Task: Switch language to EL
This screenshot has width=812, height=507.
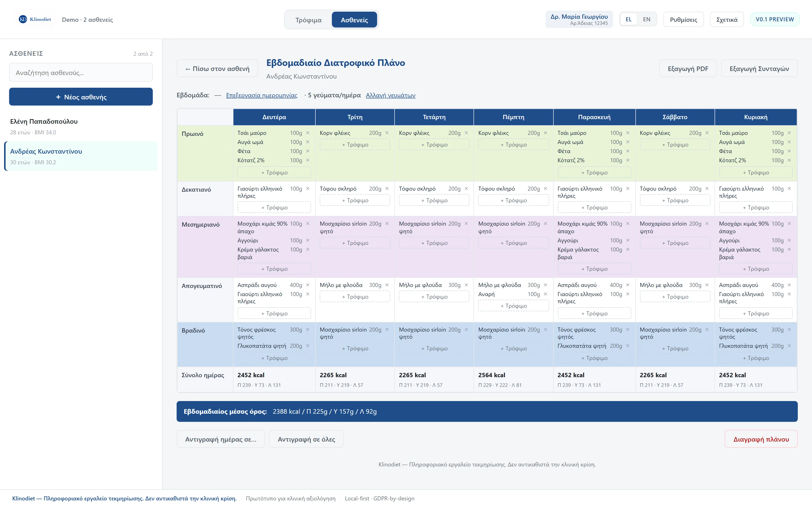Action: tap(629, 20)
